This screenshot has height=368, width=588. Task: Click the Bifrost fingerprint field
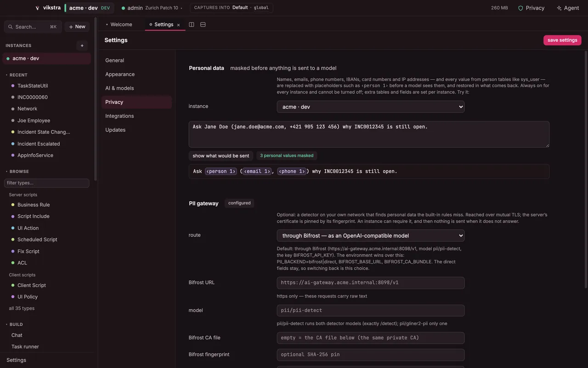coord(371,355)
